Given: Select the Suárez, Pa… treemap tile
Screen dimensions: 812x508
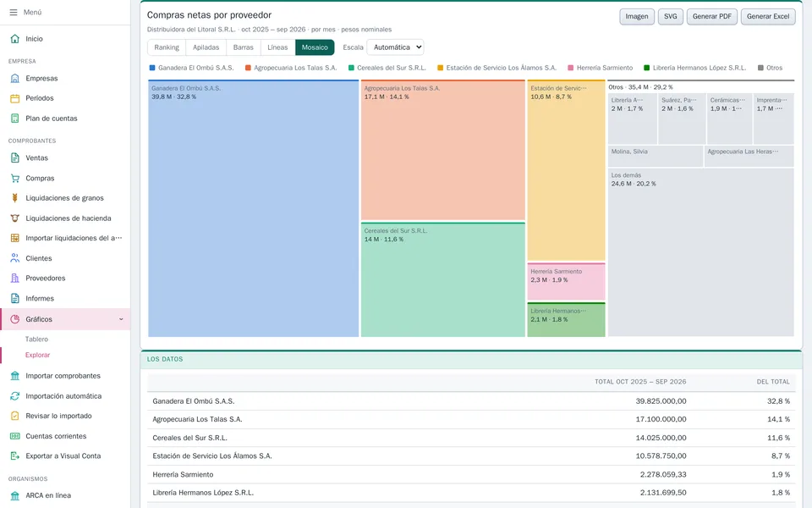Looking at the screenshot, I should 682,119.
